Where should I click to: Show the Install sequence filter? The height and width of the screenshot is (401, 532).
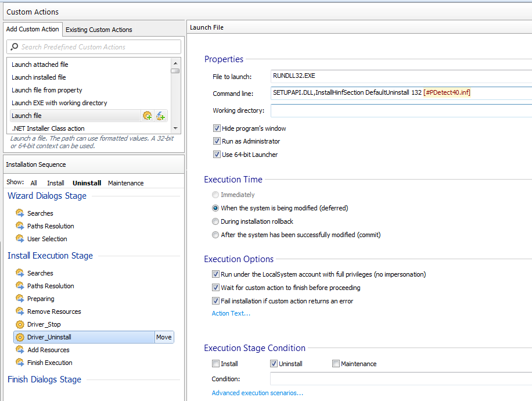click(56, 183)
